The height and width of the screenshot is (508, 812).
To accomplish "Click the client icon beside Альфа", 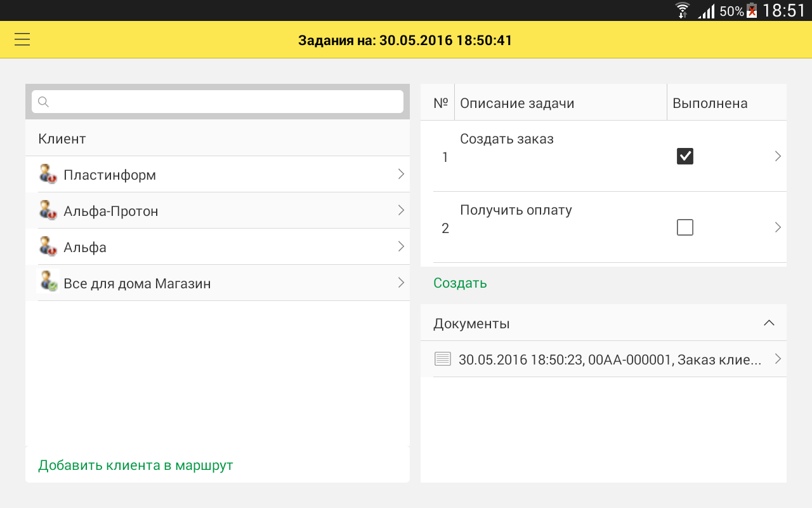I will click(x=48, y=246).
